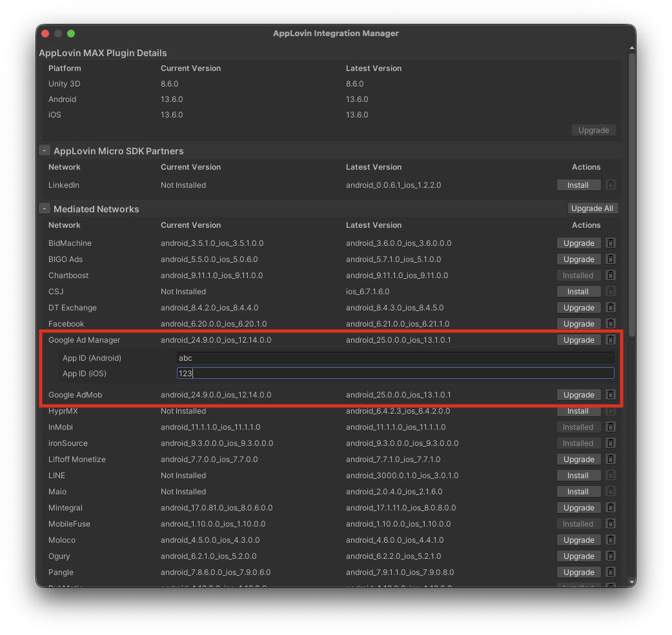Remove ironSource adapter via trash icon
The width and height of the screenshot is (672, 635).
(611, 443)
